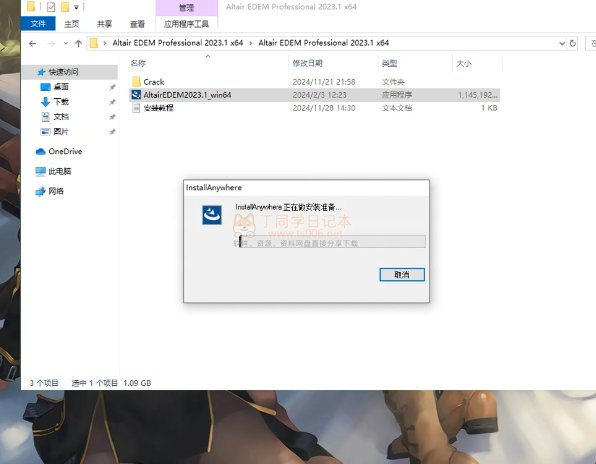Unpin 文档 via its pin icon
The height and width of the screenshot is (464, 596).
[112, 117]
